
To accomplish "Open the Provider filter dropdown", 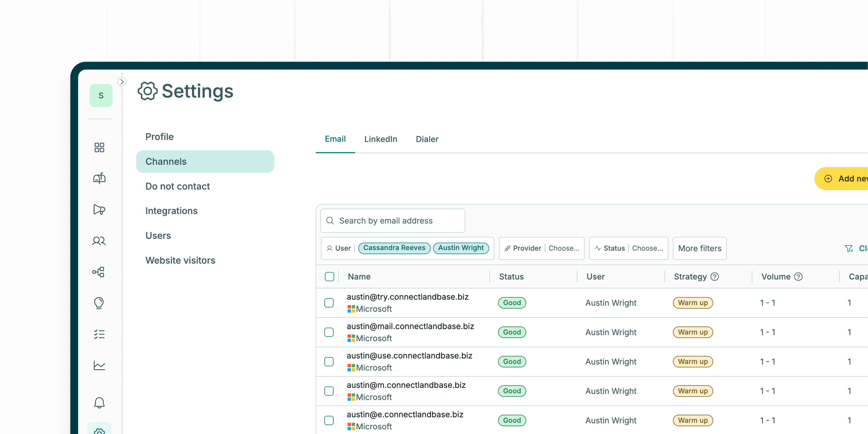I will pos(541,248).
